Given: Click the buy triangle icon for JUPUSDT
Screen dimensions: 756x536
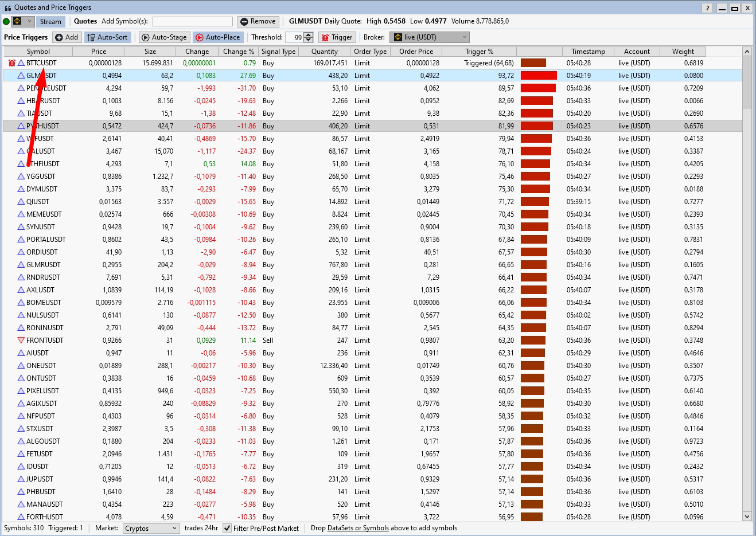Looking at the screenshot, I should tap(21, 479).
